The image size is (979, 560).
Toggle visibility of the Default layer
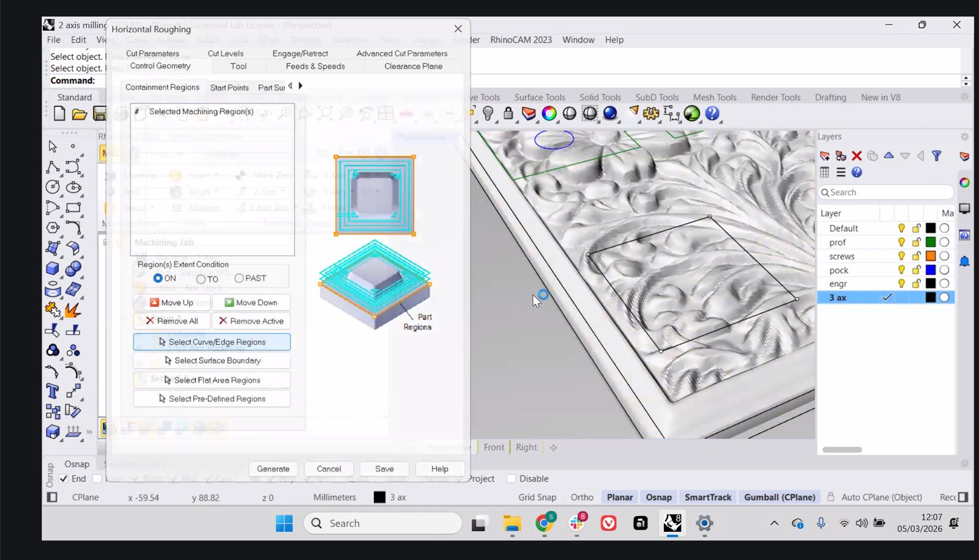coord(901,228)
